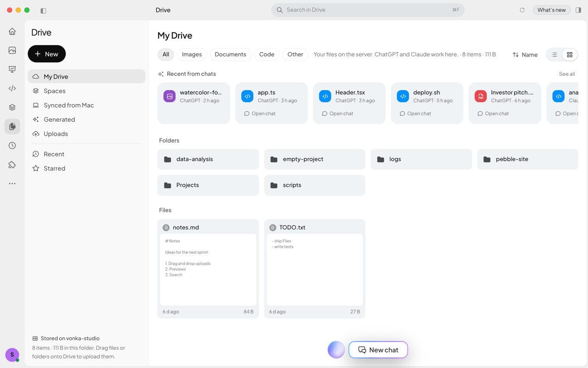The height and width of the screenshot is (368, 588).
Task: Toggle the left sidebar panel icon
Action: coord(43,10)
